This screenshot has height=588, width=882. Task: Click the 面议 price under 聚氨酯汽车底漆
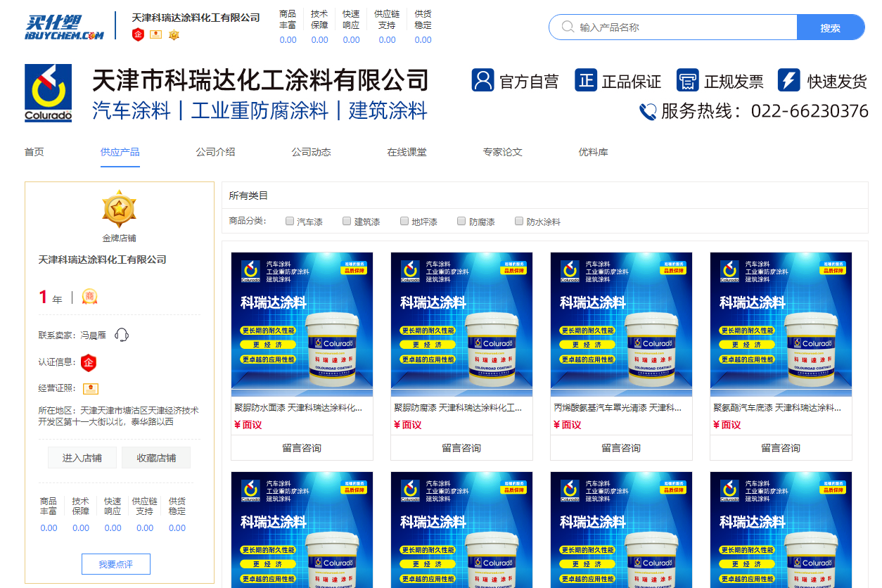coord(727,425)
